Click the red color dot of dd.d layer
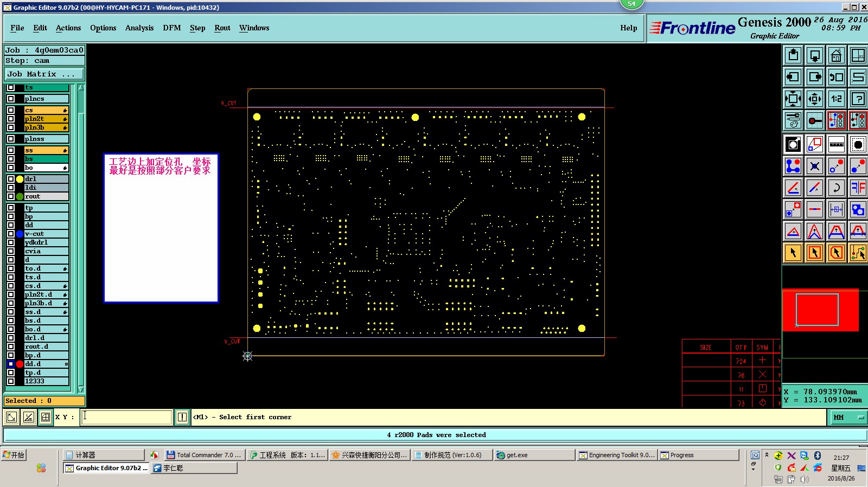The width and height of the screenshot is (868, 487). click(x=20, y=364)
